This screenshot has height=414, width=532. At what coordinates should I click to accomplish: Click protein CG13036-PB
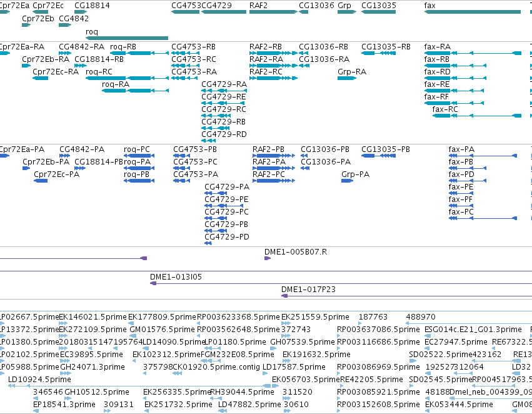(325, 149)
